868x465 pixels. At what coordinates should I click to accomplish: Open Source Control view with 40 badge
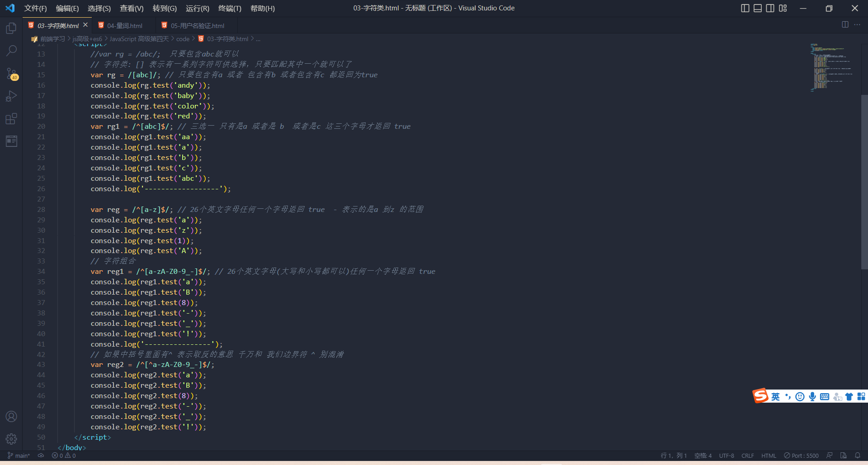(11, 74)
